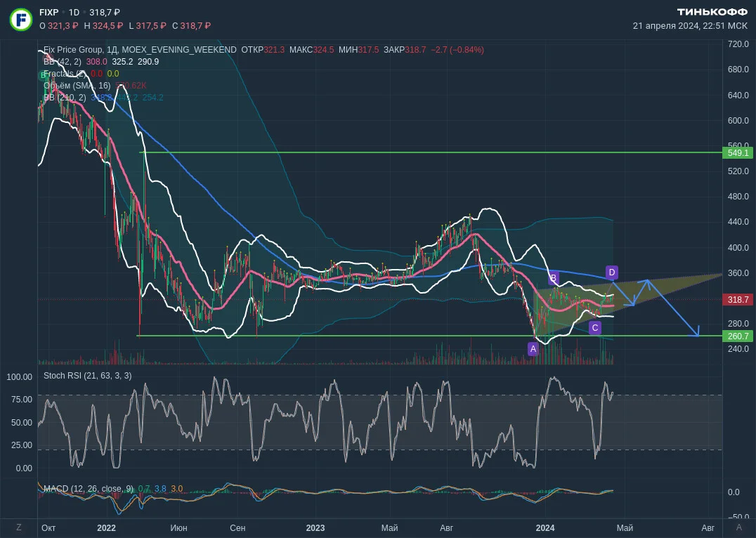Click the green 260.7 price level label
This screenshot has width=756, height=538.
click(738, 336)
